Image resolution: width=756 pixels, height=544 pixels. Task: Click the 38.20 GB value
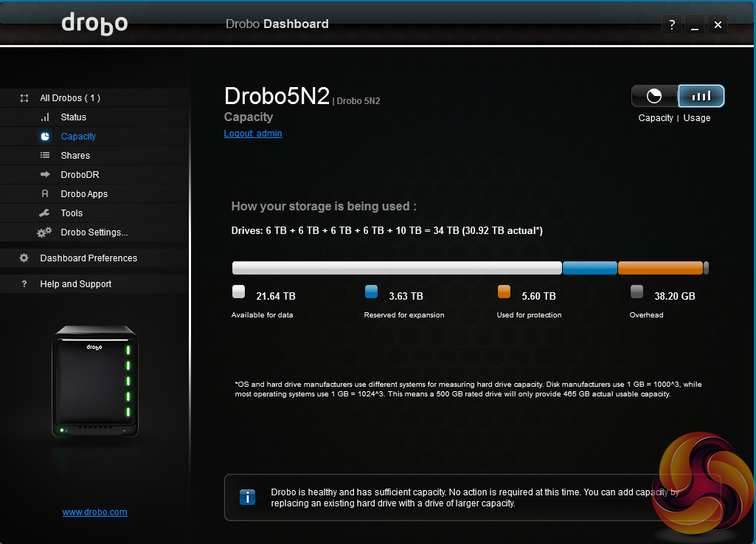(675, 297)
